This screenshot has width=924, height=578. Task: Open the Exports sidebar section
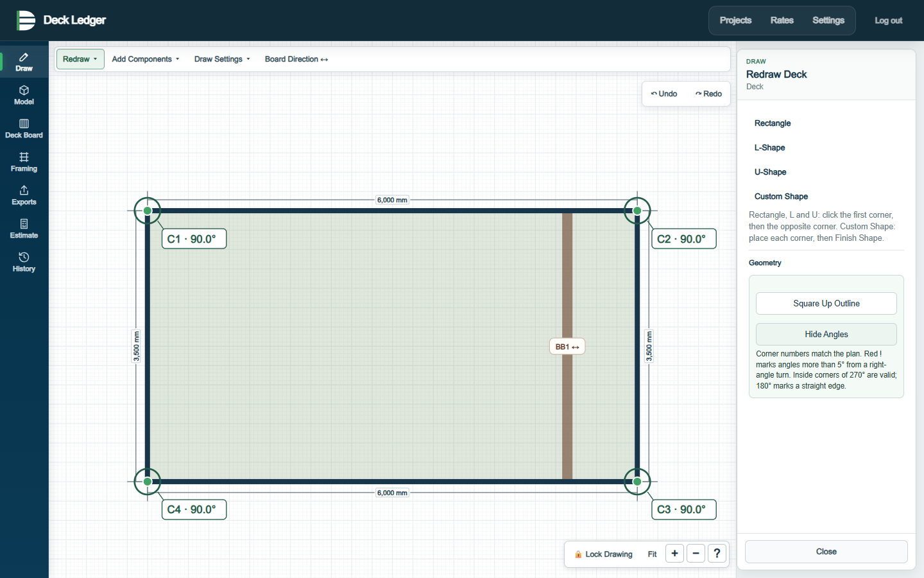coord(24,195)
